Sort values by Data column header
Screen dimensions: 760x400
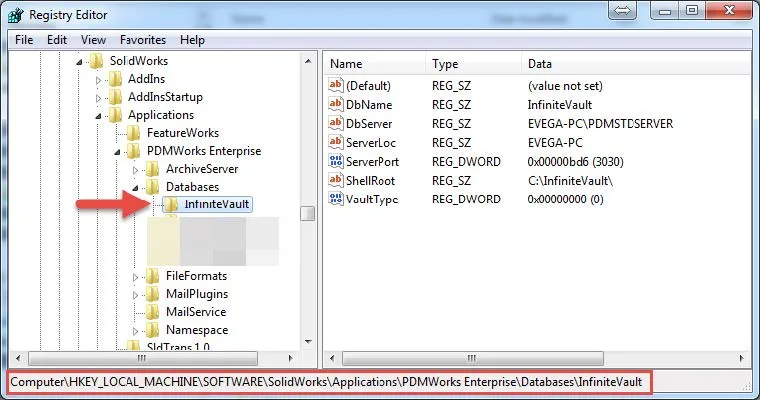636,64
